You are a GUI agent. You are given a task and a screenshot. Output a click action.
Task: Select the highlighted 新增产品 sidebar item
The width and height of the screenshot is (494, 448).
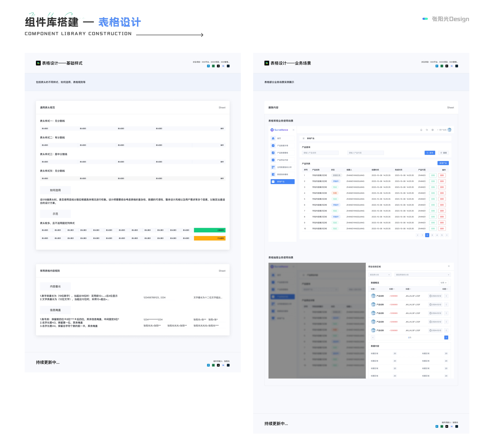(x=283, y=182)
